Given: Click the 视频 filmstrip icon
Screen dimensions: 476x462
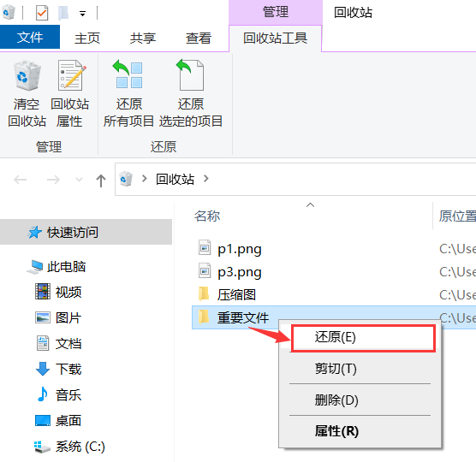Looking at the screenshot, I should [x=43, y=292].
